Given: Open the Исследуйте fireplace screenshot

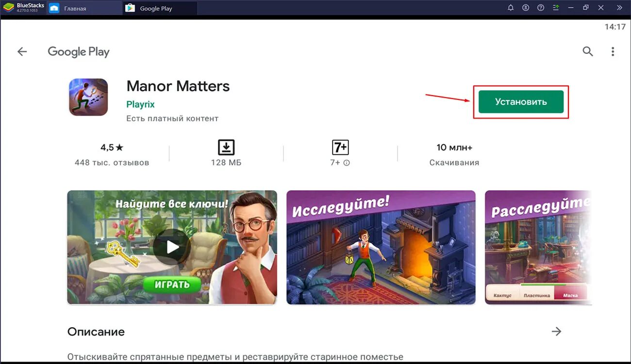Looking at the screenshot, I should click(x=381, y=248).
